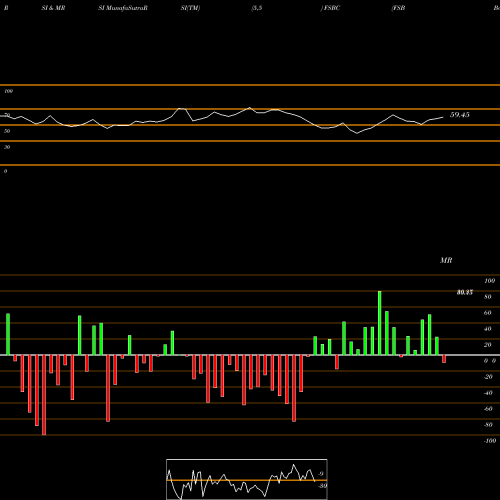Click the MR panel title label
This screenshot has width=500, height=500.
(x=446, y=260)
